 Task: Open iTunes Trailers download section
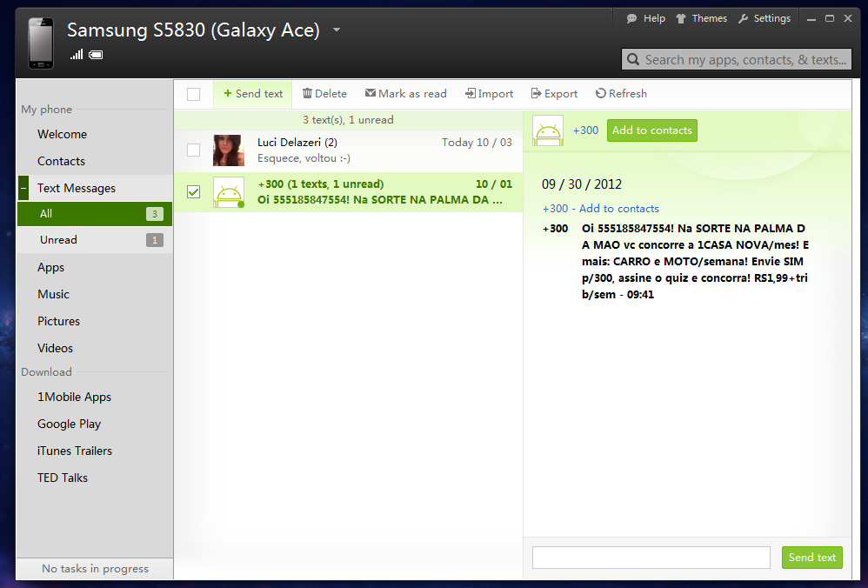pyautogui.click(x=75, y=451)
